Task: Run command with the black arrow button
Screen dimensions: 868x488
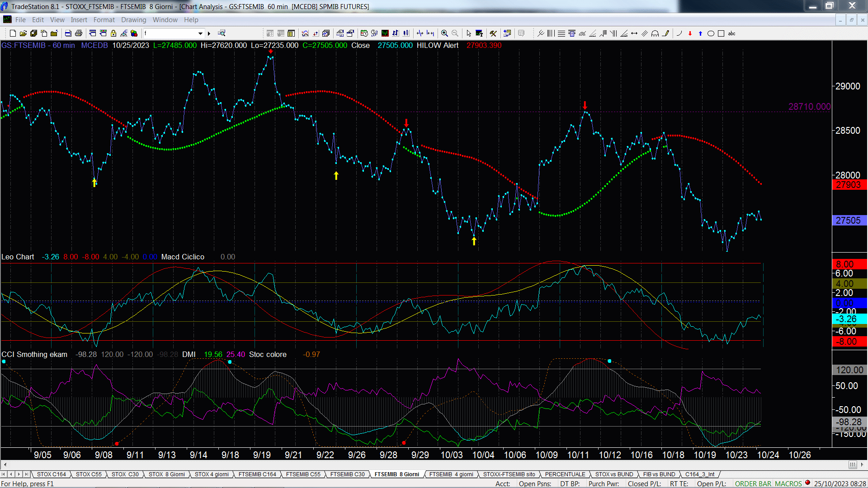Action: (209, 33)
